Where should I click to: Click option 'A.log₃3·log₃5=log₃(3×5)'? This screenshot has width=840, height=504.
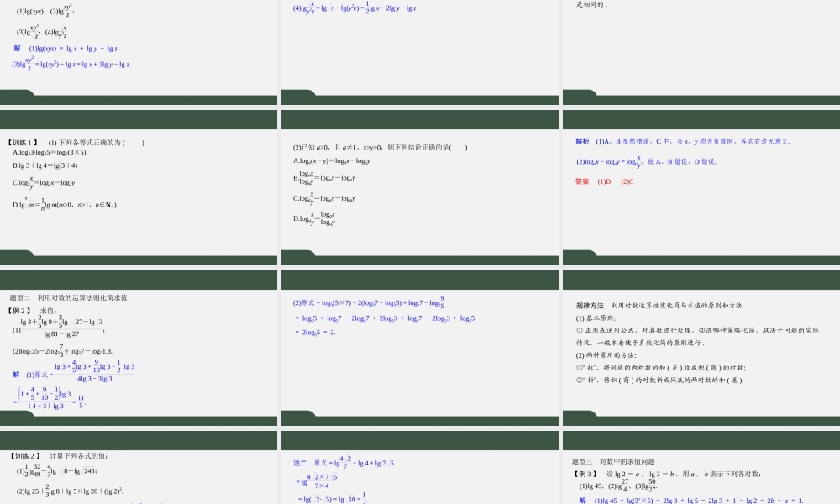pyautogui.click(x=50, y=152)
